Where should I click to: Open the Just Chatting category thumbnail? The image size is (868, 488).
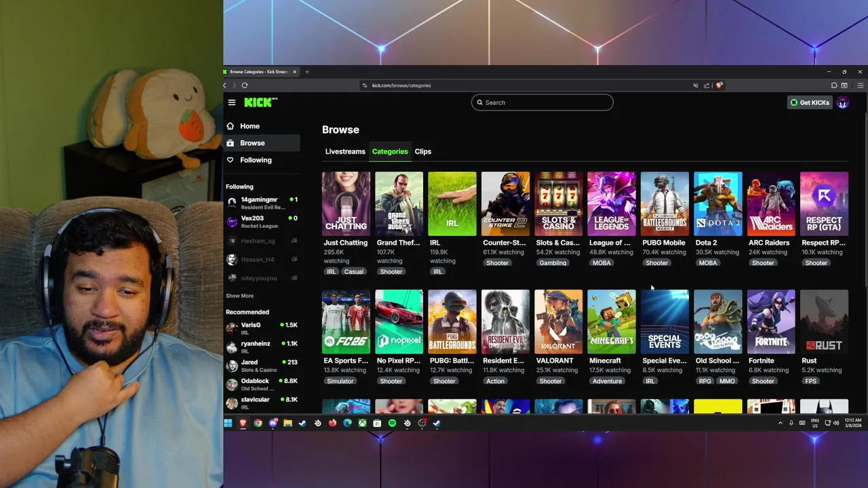tap(346, 203)
